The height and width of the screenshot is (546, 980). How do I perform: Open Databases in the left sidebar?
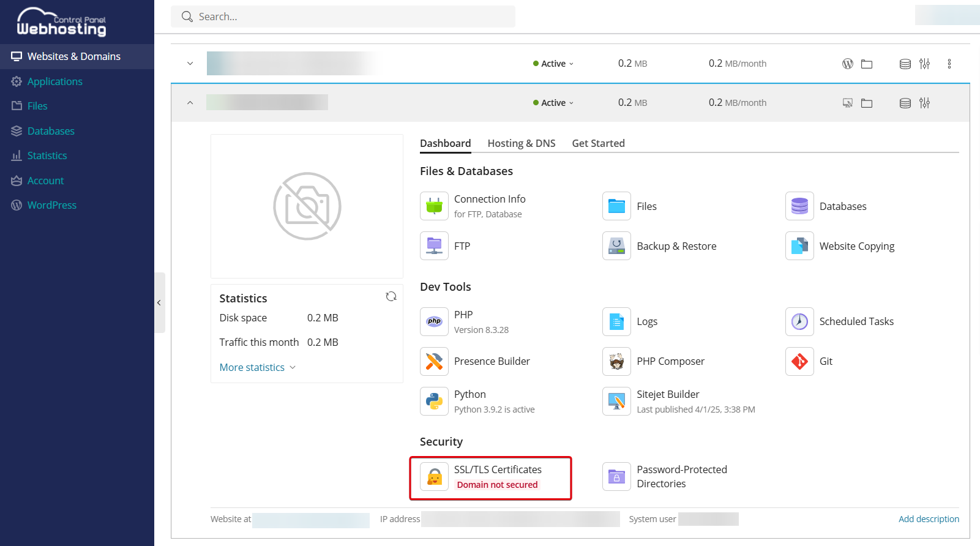[x=51, y=131]
